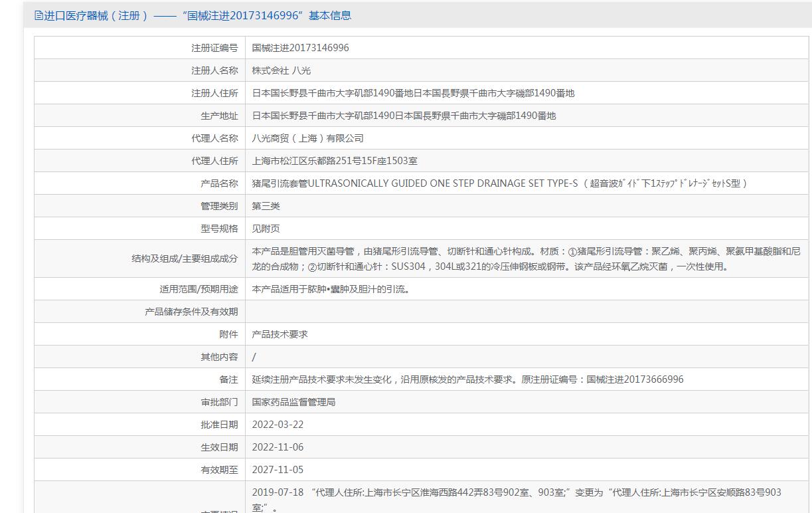
Task: Click registrant name 株式会社 八光
Action: pos(282,70)
